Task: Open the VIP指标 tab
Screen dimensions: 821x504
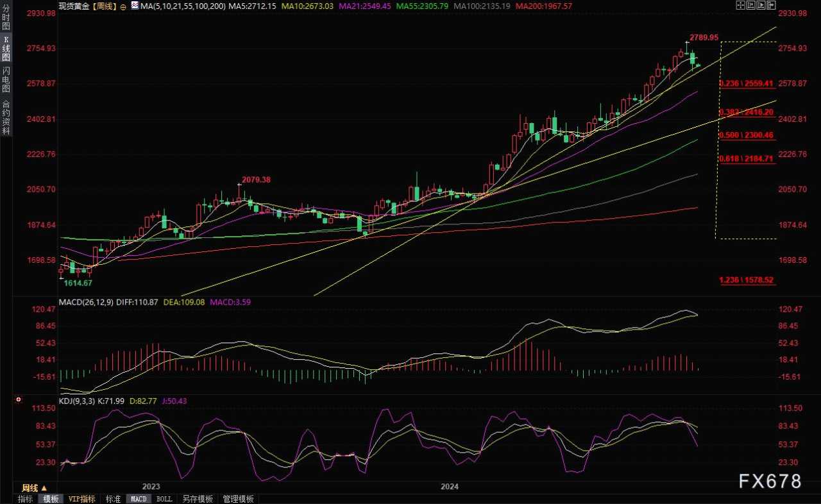Action: click(x=81, y=499)
